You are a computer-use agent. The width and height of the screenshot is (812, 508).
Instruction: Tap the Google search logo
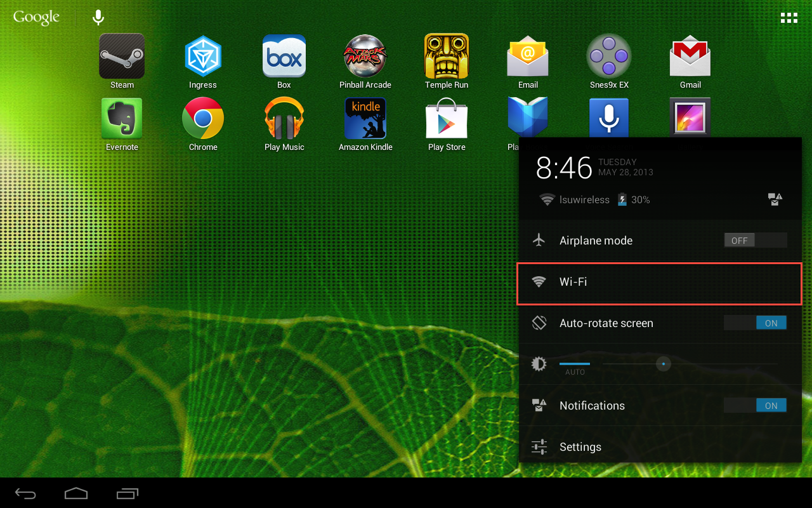(x=36, y=18)
